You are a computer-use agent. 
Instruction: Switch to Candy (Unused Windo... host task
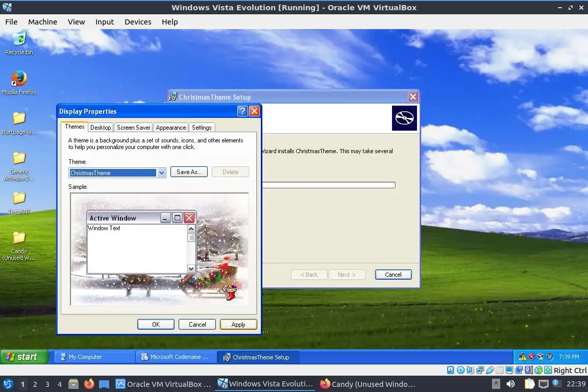(x=367, y=384)
